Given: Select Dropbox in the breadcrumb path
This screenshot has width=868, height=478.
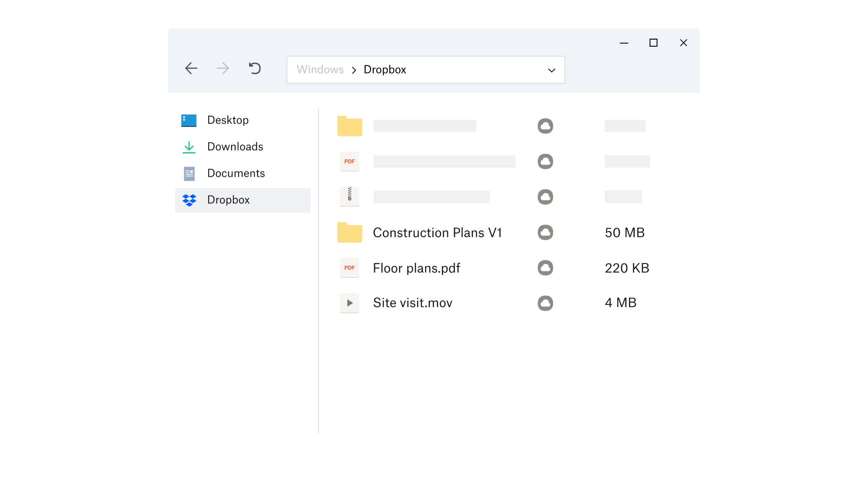Looking at the screenshot, I should pos(384,69).
